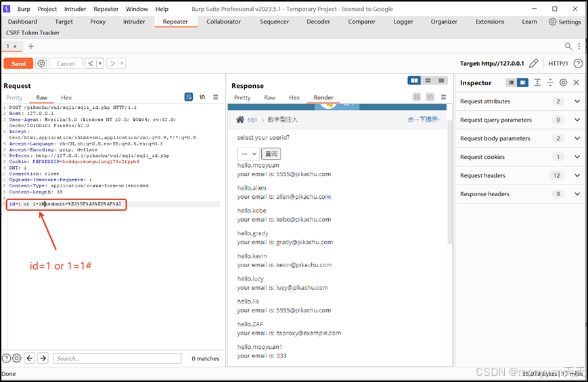Open the forward history dropdown arrow
Screen dimensions: 588x382
click(122, 64)
